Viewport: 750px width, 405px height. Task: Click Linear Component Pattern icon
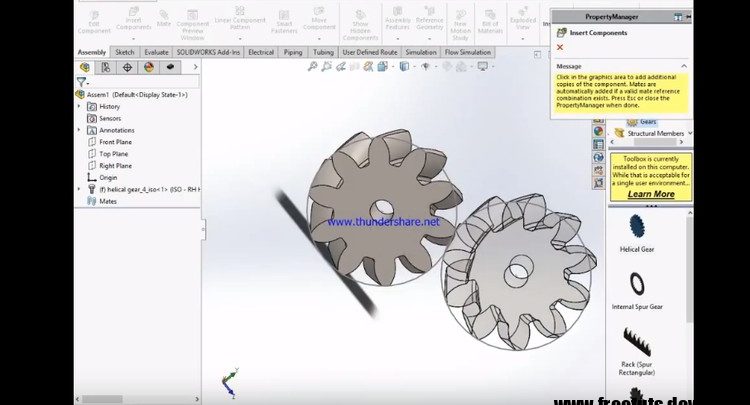[x=240, y=11]
